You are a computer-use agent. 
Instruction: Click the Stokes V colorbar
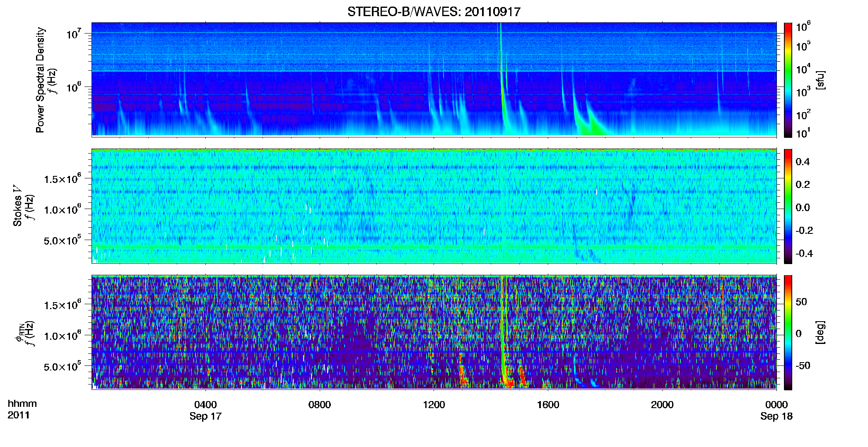(x=788, y=206)
